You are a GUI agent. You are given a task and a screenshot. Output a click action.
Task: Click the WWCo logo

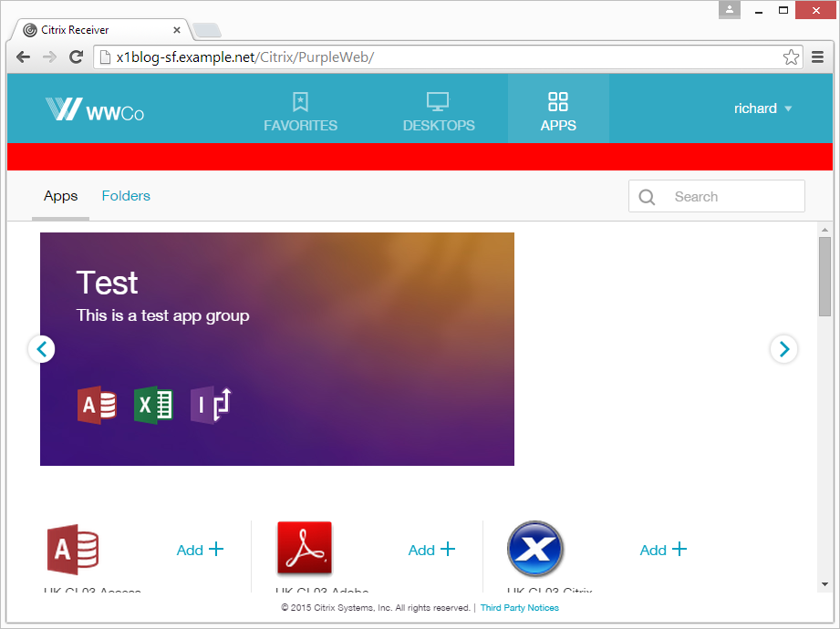coord(95,109)
